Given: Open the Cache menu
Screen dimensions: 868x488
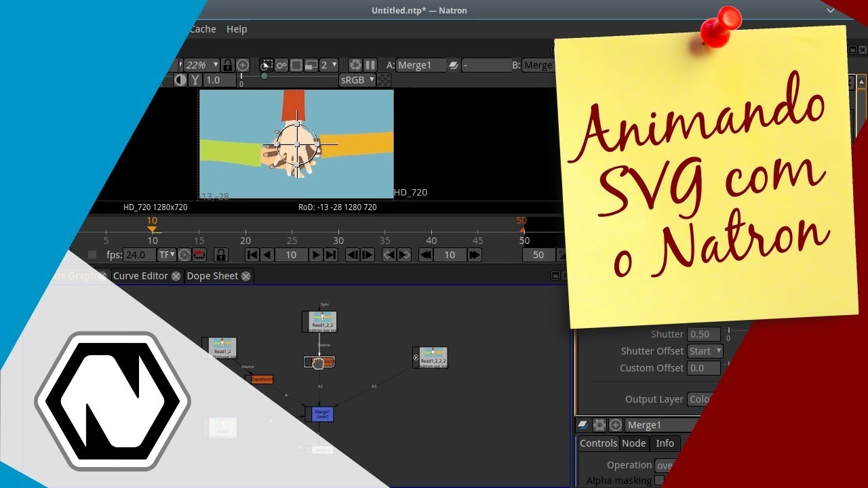Looking at the screenshot, I should coord(203,29).
